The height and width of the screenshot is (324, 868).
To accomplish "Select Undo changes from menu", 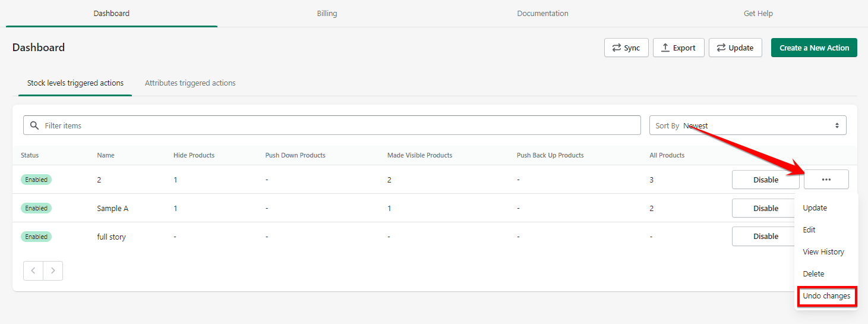I will point(826,295).
